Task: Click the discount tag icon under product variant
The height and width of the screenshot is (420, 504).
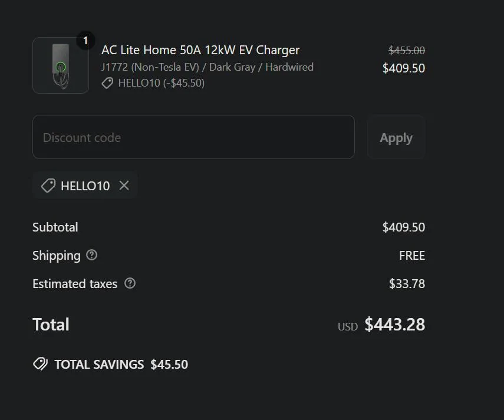Action: click(x=107, y=83)
